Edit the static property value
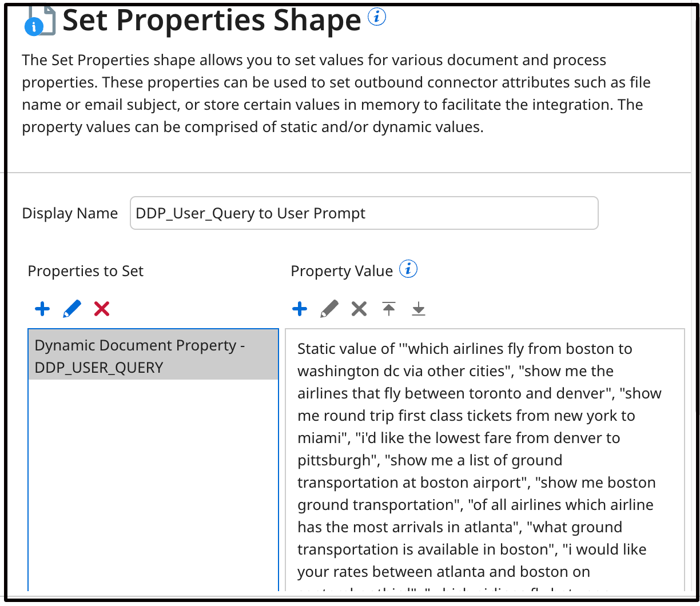 pos(329,309)
